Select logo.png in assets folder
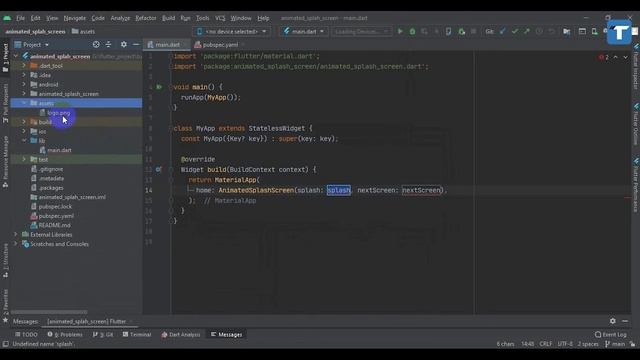 (x=58, y=113)
